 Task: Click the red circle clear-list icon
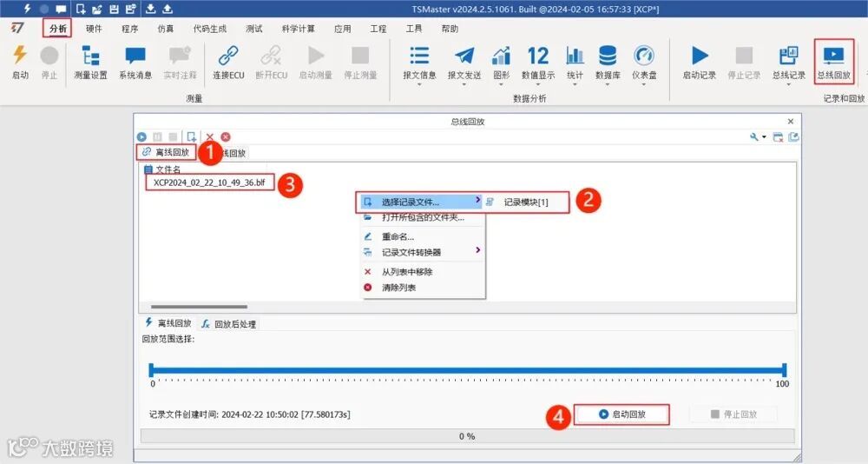click(226, 137)
